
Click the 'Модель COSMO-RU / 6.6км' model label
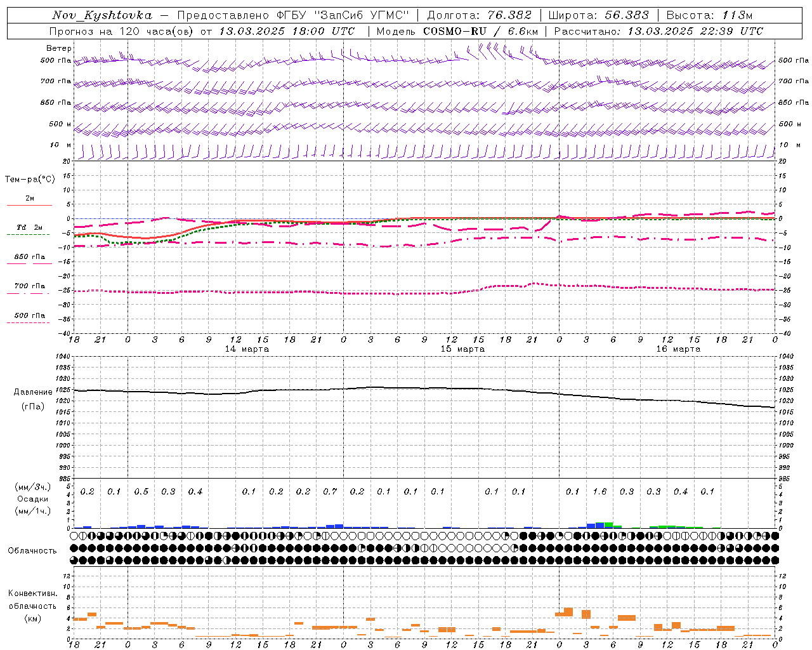(x=457, y=31)
